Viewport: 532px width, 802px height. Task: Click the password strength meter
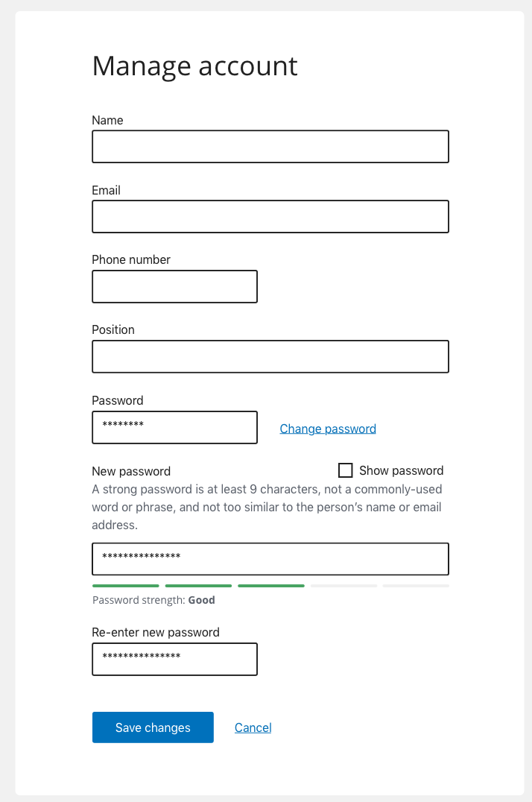pos(270,586)
